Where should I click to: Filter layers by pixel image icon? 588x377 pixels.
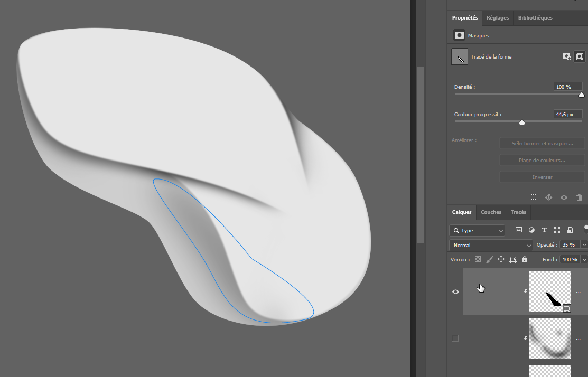click(x=519, y=230)
